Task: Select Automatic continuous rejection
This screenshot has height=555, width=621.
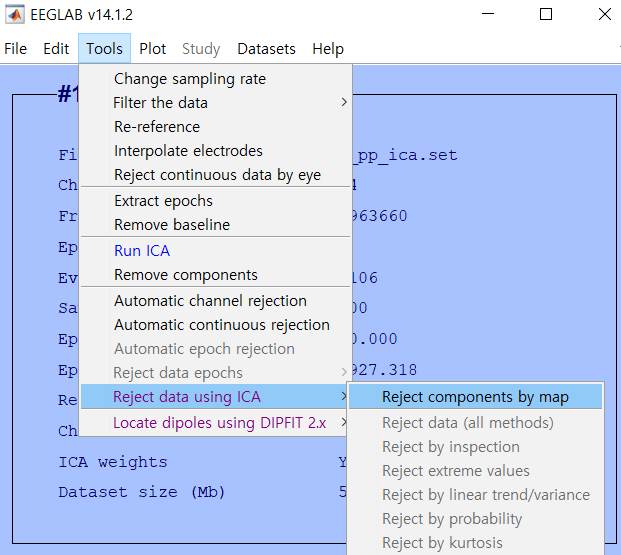Action: tap(216, 325)
